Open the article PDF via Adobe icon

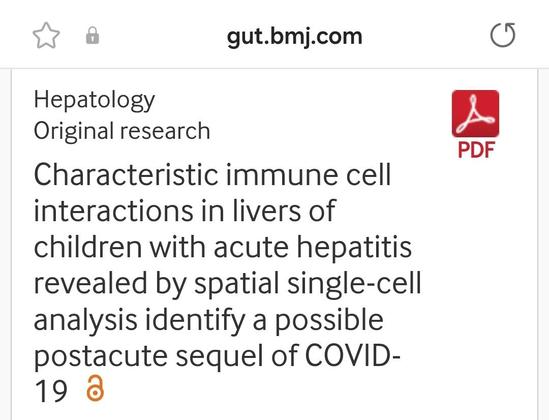(475, 114)
